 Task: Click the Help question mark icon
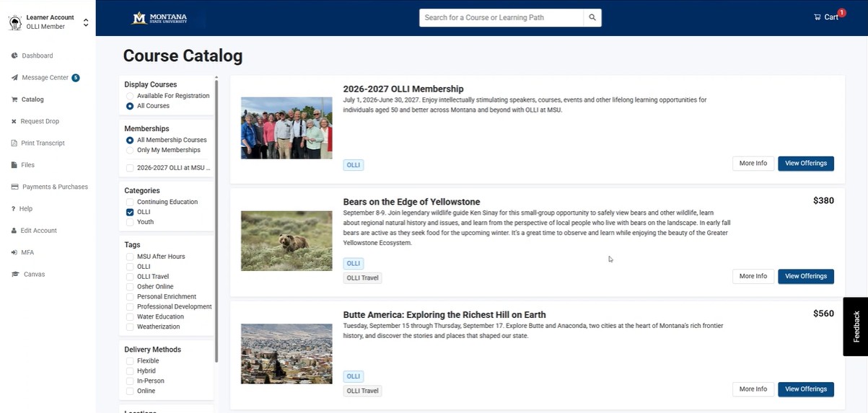(x=14, y=209)
